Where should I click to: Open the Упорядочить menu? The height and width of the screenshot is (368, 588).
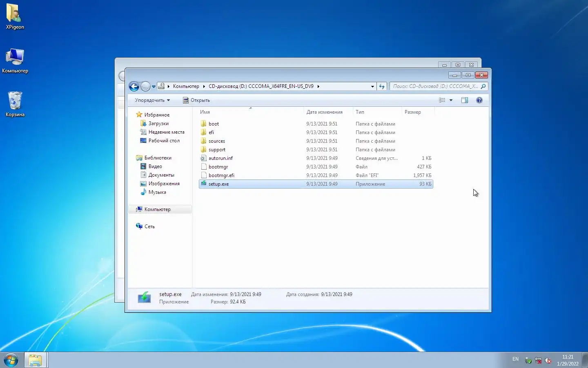(152, 100)
